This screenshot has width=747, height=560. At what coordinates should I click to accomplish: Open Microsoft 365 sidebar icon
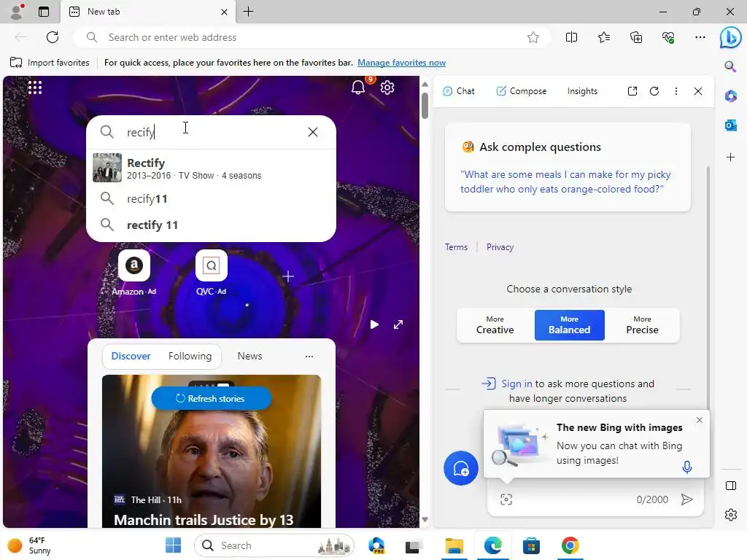(730, 96)
